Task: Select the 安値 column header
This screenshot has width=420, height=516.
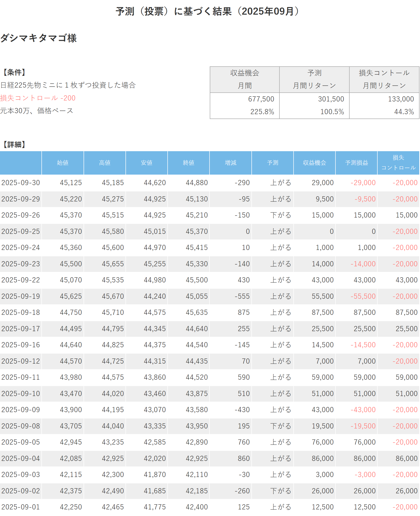Action: pos(147,163)
